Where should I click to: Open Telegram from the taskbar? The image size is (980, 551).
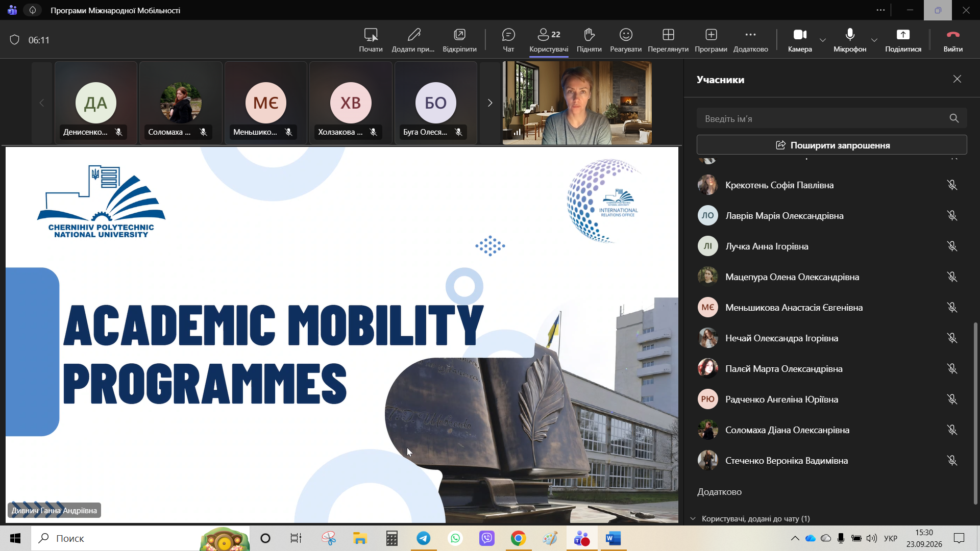424,538
